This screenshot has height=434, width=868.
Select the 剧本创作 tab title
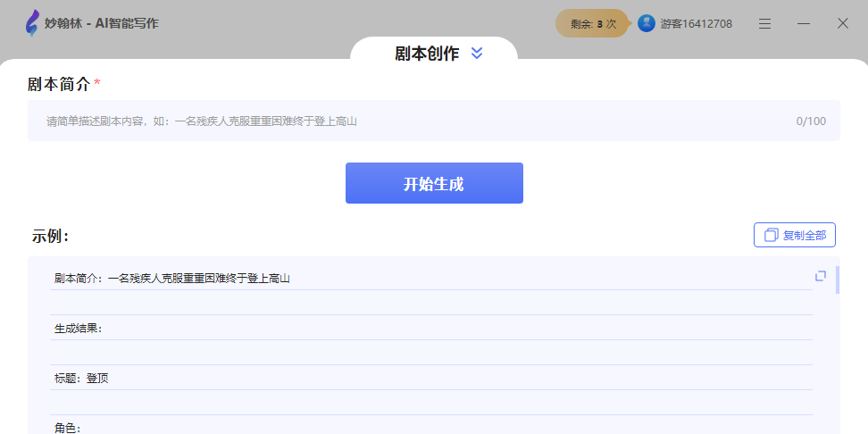[427, 54]
